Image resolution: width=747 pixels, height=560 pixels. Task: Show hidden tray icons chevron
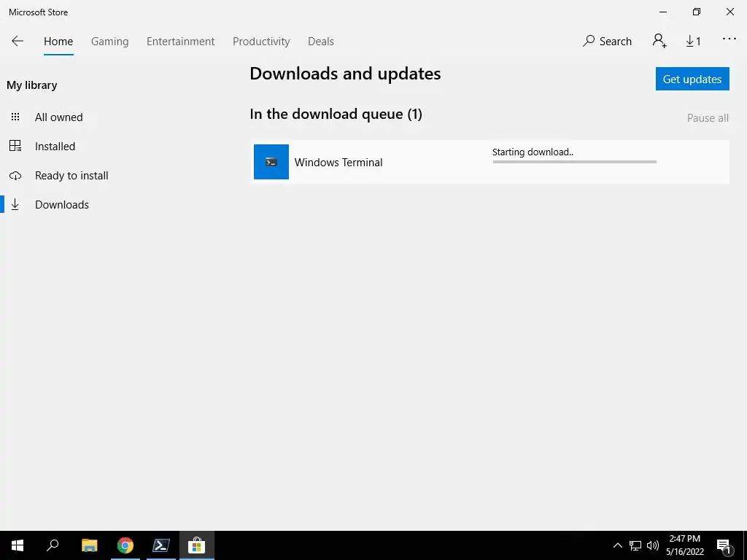tap(617, 545)
